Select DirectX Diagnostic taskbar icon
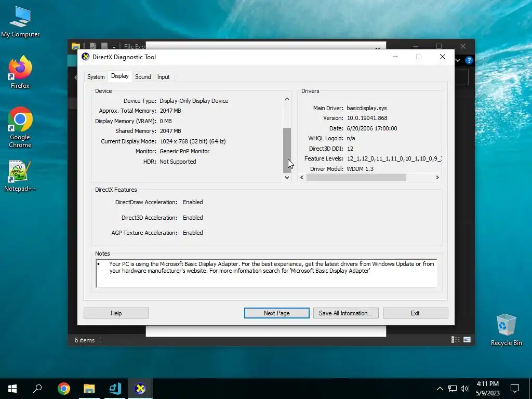Viewport: 532px width, 399px height. 140,389
